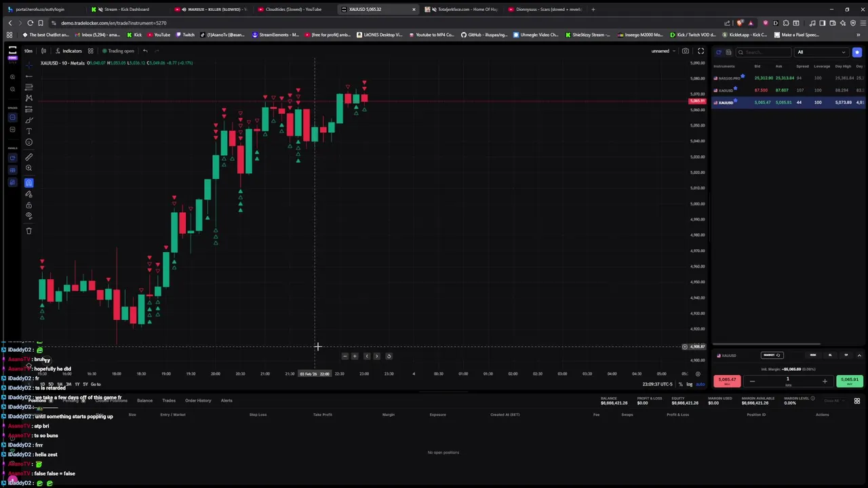
Task: Undo the last chart action
Action: pos(145,51)
